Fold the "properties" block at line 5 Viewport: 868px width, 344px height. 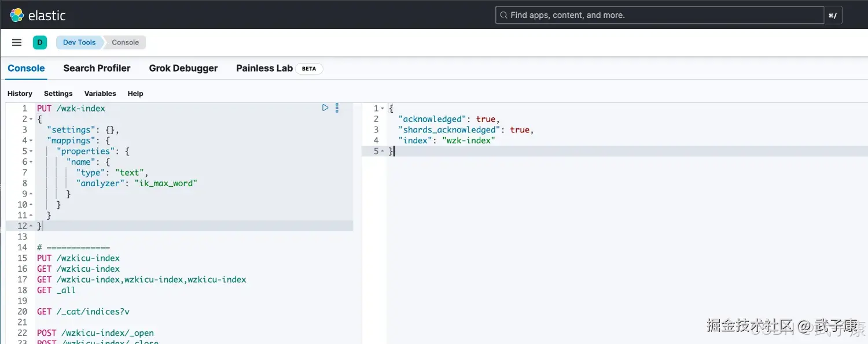pos(31,151)
